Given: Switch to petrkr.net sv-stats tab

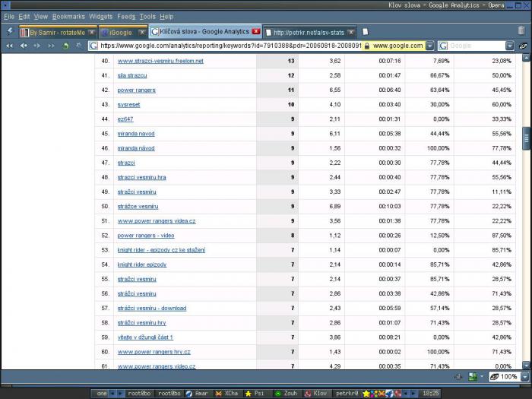Looking at the screenshot, I should pyautogui.click(x=309, y=33).
